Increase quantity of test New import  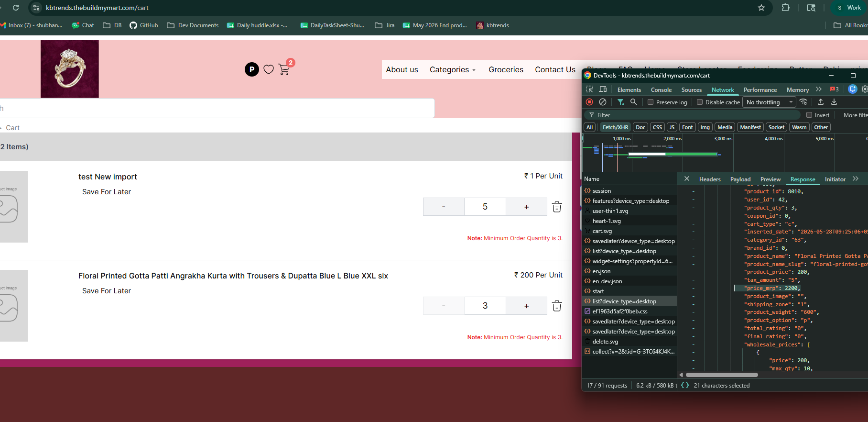point(526,207)
